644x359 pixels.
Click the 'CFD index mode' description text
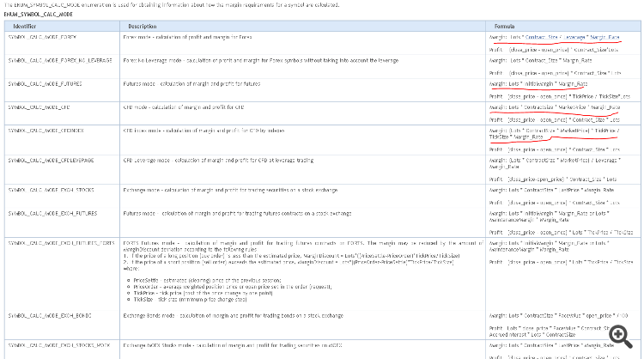(204, 131)
